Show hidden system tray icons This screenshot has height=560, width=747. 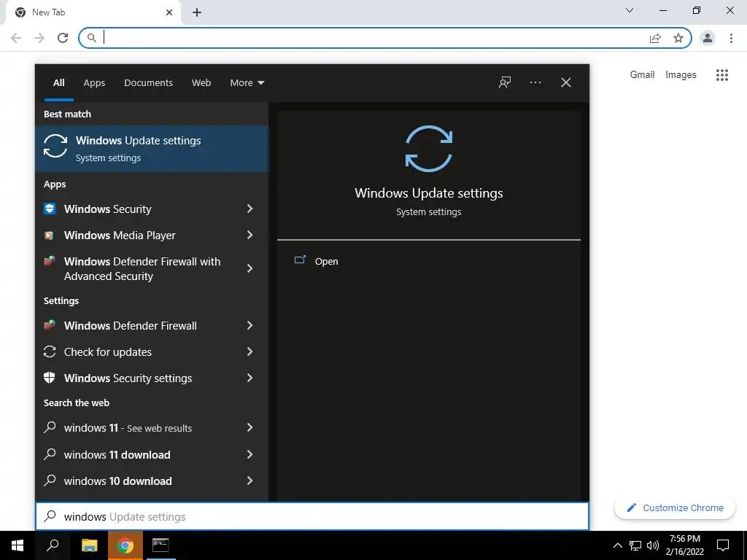click(x=617, y=545)
